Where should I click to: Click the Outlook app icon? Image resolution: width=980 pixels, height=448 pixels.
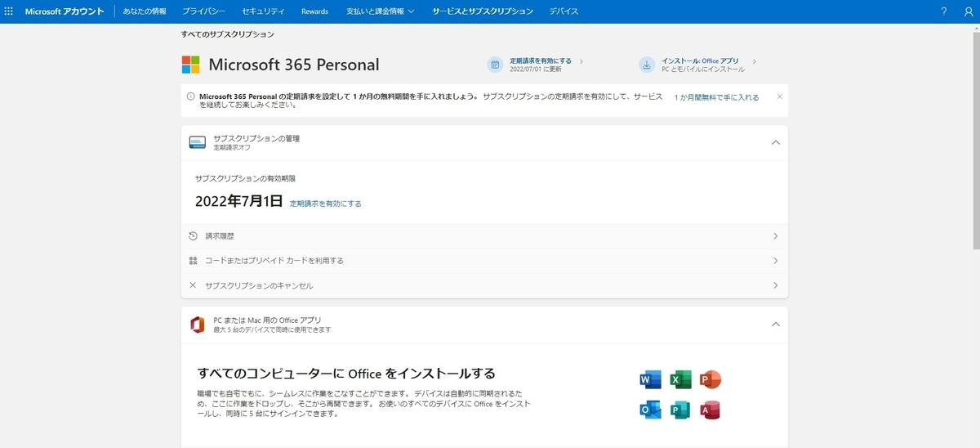click(650, 410)
